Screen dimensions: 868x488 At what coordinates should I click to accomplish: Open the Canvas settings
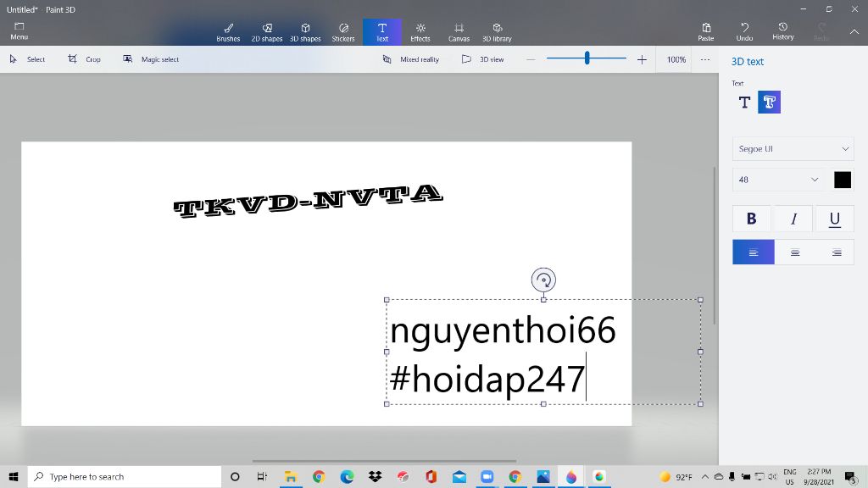coord(459,32)
